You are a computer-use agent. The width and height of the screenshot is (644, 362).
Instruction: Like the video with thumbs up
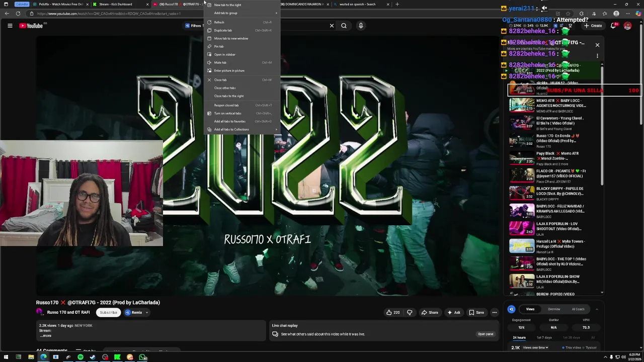(x=393, y=312)
